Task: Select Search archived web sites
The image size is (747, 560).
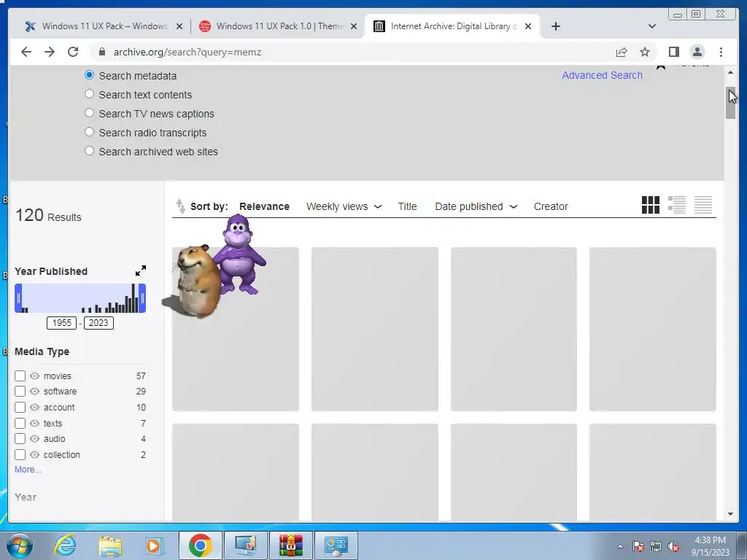Action: [x=89, y=151]
